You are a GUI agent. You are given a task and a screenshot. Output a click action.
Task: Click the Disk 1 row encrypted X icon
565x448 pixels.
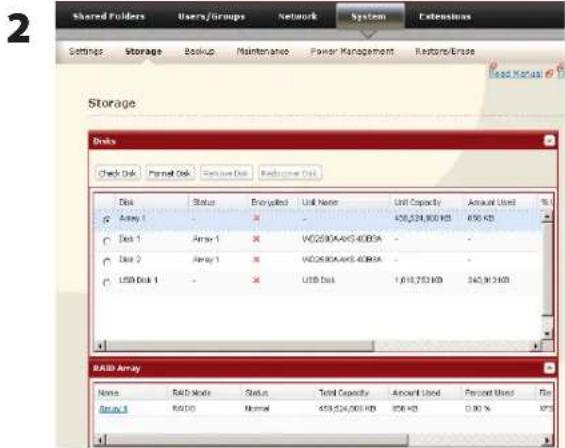[256, 239]
